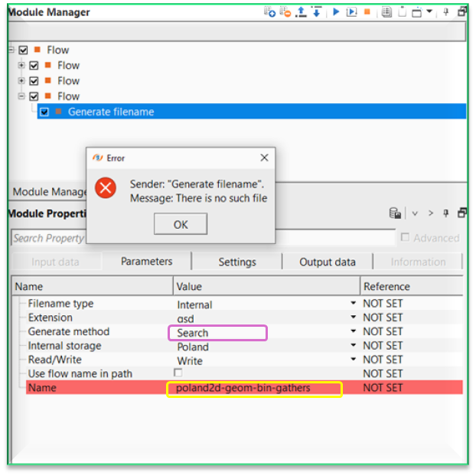476x476 pixels.
Task: Switch to the Output data tab
Action: (x=328, y=262)
